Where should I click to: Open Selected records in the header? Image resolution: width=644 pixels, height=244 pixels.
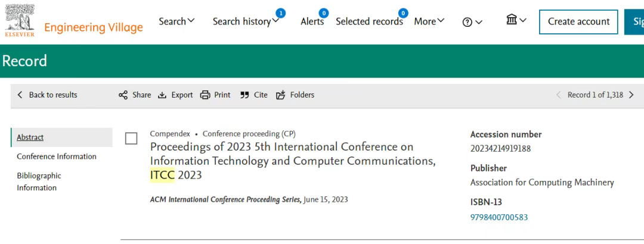click(369, 21)
